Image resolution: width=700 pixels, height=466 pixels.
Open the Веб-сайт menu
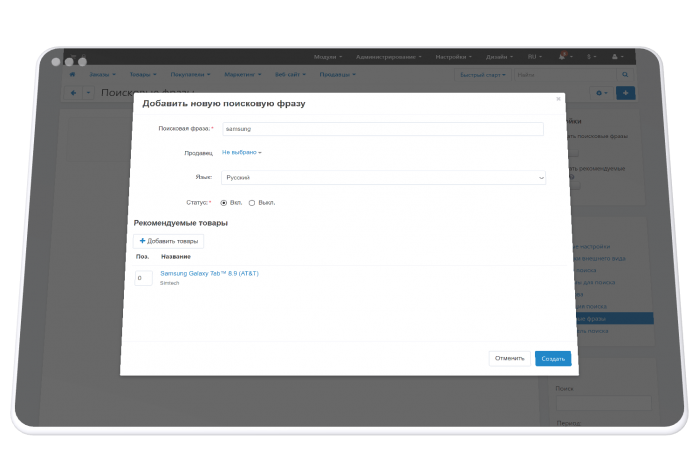[x=290, y=74]
